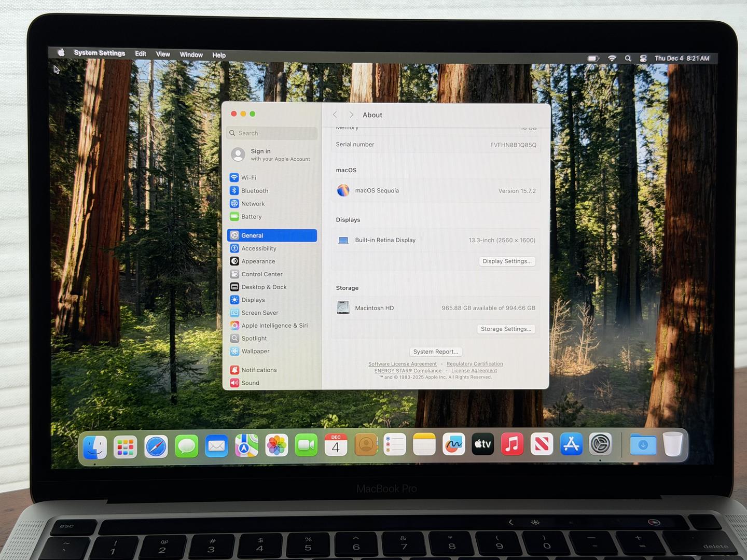Select Desktop & Dock in the sidebar

click(272, 287)
